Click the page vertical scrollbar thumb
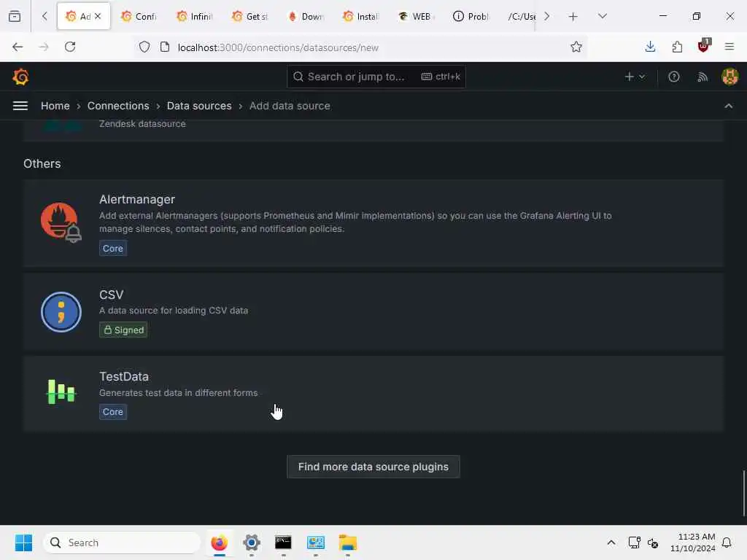Image resolution: width=747 pixels, height=560 pixels. coord(743,494)
